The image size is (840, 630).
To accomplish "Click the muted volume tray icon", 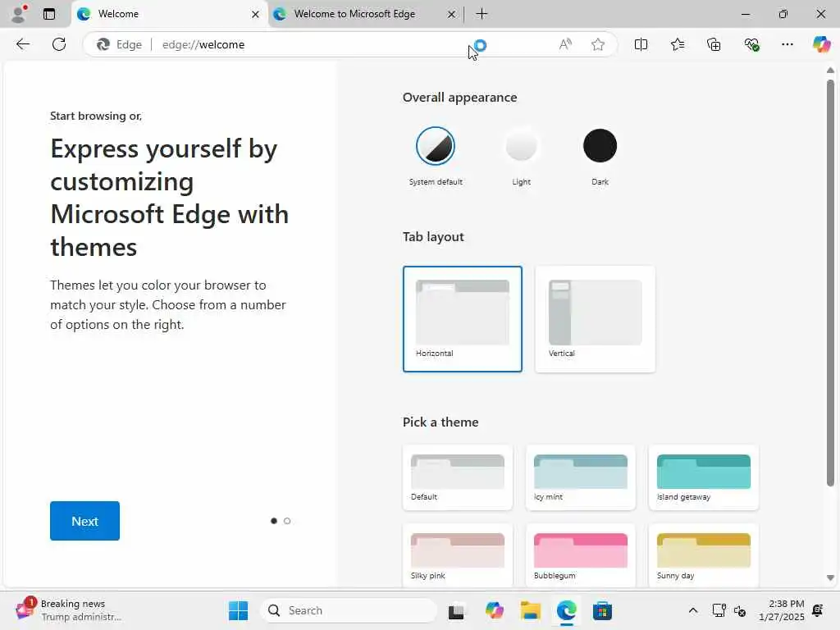I will (x=740, y=610).
